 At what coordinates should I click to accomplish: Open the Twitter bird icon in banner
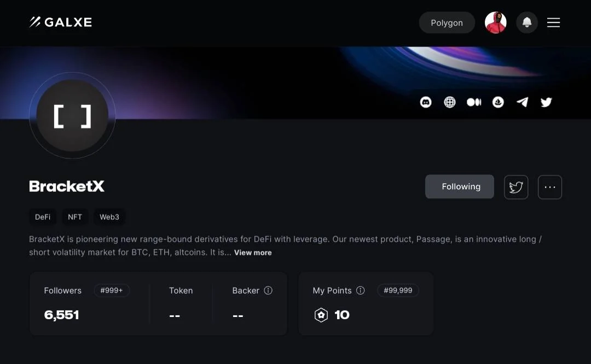tap(546, 102)
